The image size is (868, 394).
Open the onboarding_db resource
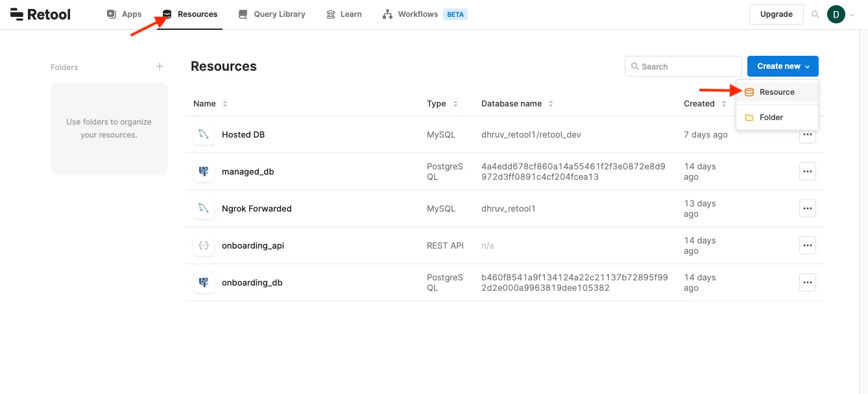tap(252, 282)
